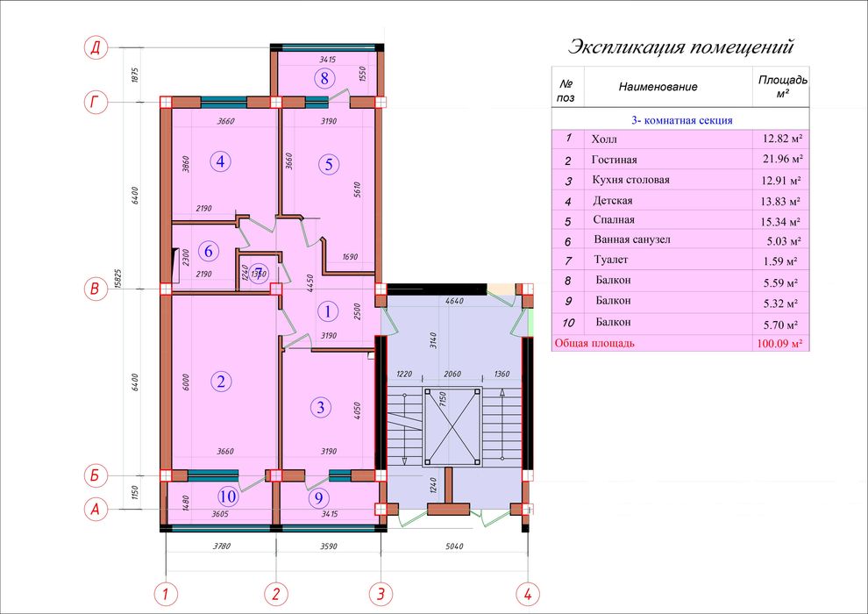
Task: Click the stairwell dimension "3140"
Action: 433,339
